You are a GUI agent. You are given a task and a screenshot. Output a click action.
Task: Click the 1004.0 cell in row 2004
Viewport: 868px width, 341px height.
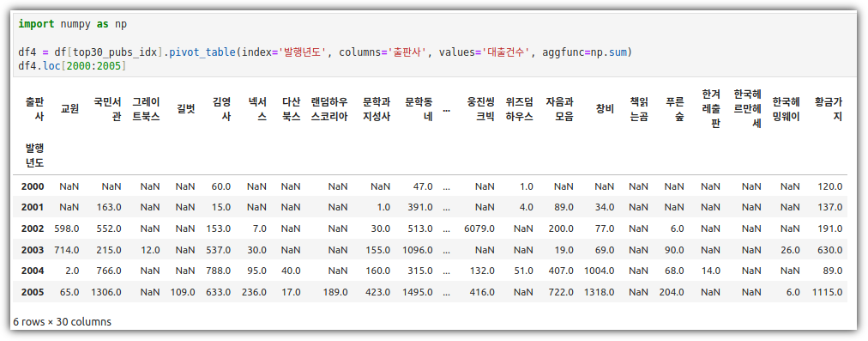click(x=599, y=271)
